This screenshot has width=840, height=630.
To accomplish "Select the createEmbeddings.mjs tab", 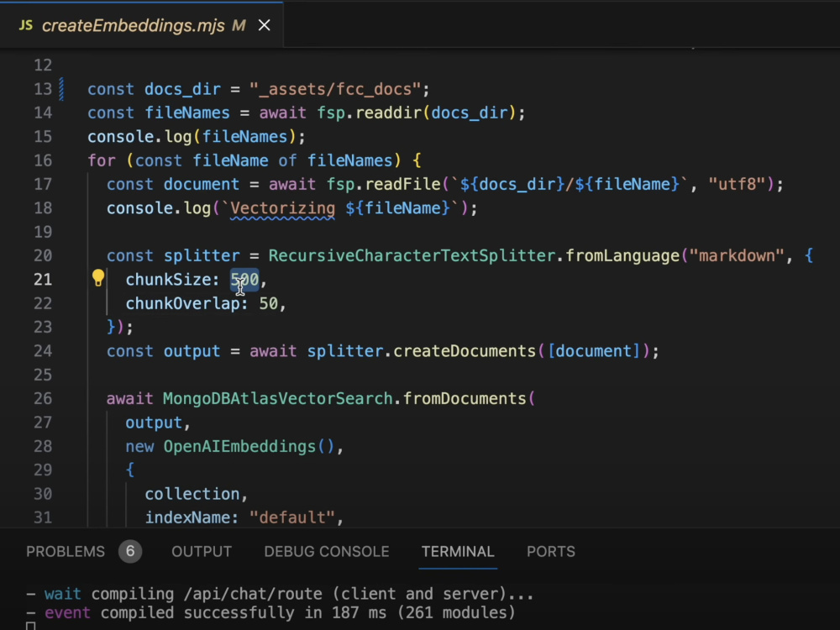I will (141, 25).
